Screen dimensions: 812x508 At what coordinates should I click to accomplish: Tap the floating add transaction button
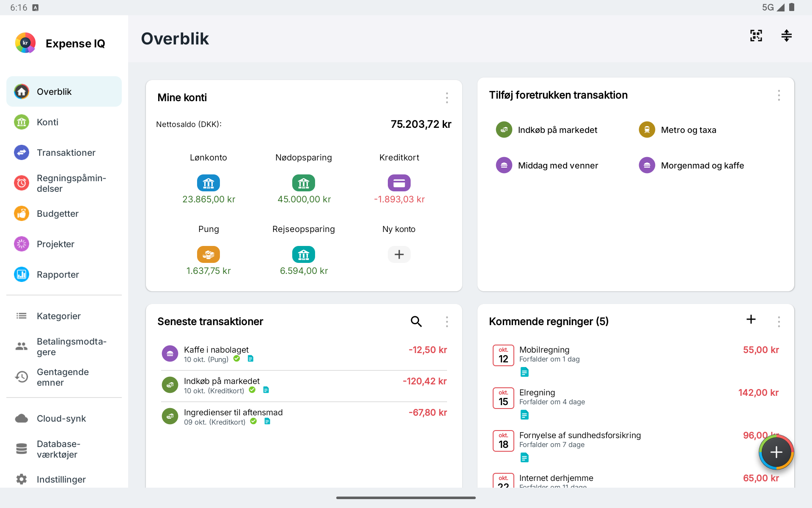coord(776,453)
